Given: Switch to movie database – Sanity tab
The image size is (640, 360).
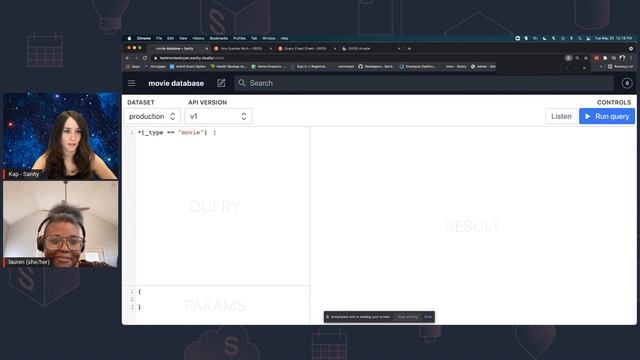Looking at the screenshot, I should pyautogui.click(x=178, y=49).
